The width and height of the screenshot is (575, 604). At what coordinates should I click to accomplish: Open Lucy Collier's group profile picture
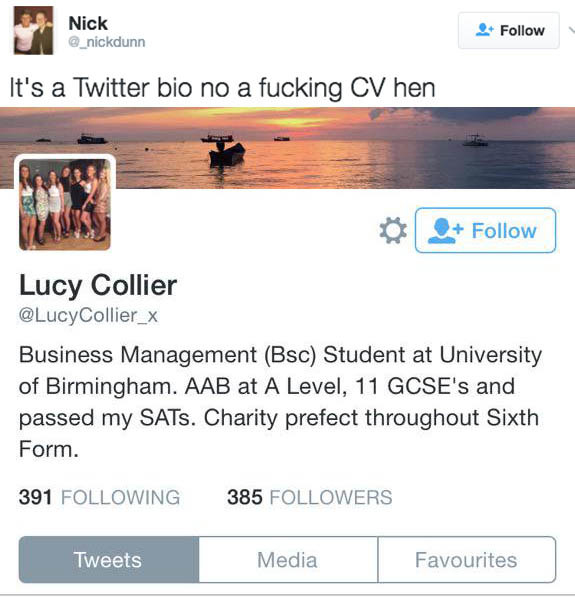[x=65, y=204]
